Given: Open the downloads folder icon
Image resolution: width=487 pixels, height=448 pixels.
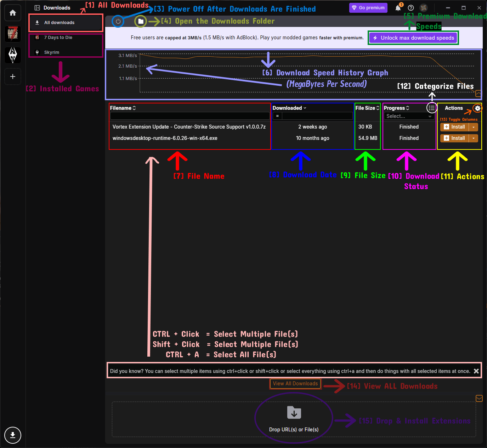Looking at the screenshot, I should pyautogui.click(x=141, y=21).
